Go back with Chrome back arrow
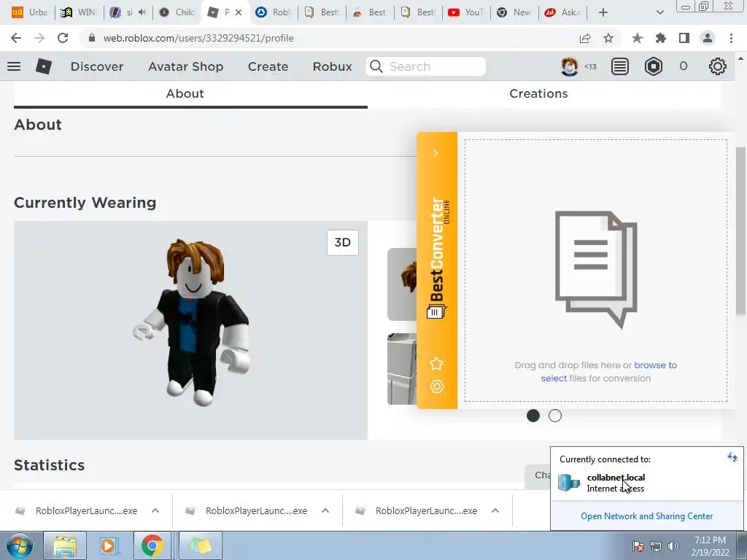Screen dimensions: 747x560 (16, 38)
